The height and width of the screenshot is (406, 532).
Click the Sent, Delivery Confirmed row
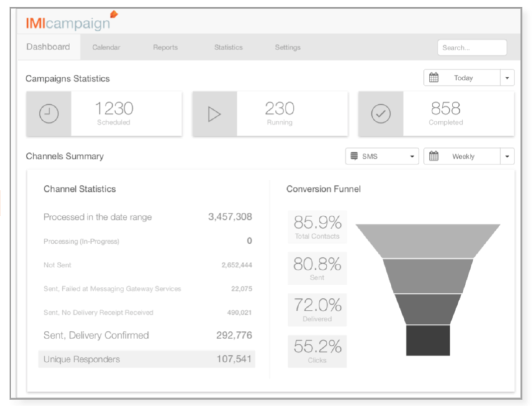(148, 335)
